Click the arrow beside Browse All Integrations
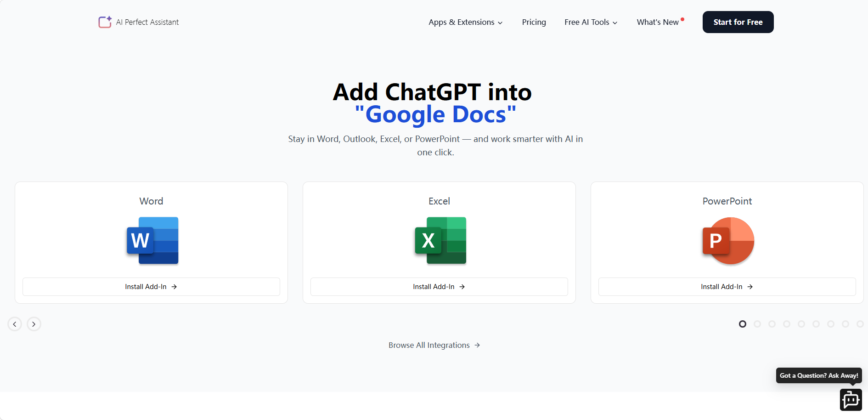This screenshot has width=868, height=420. click(x=477, y=345)
